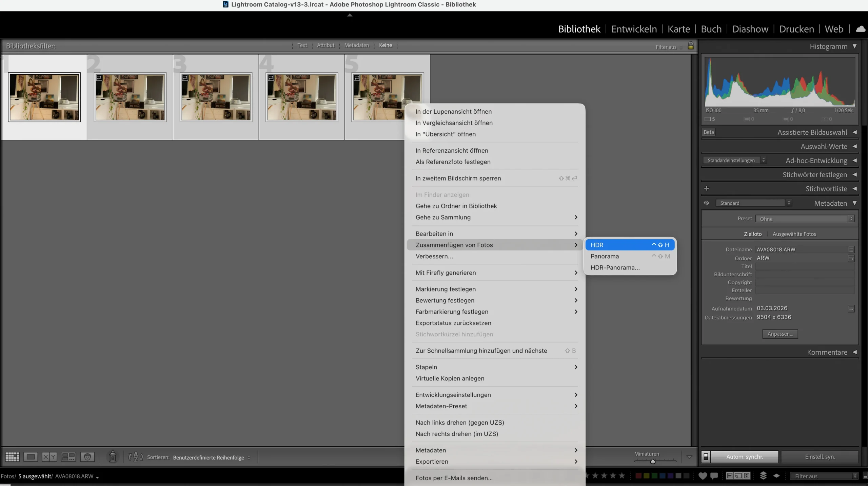Switch to grid view icon
Image resolution: width=868 pixels, height=486 pixels.
click(x=13, y=457)
